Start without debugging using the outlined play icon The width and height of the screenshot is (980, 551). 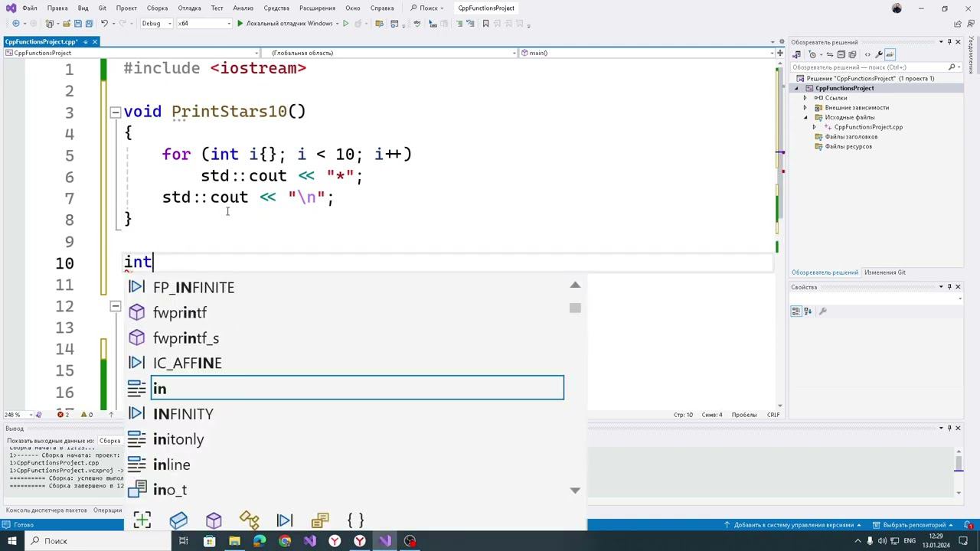point(346,24)
